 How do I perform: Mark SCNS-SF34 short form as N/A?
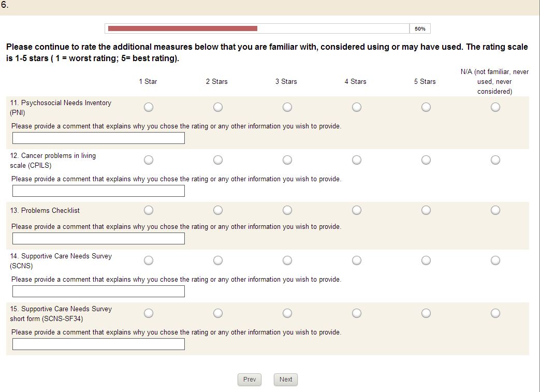[x=495, y=313]
